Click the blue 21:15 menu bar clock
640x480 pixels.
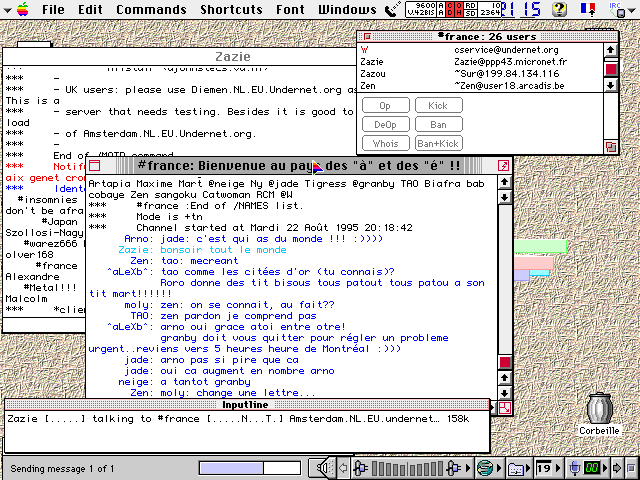pyautogui.click(x=521, y=9)
